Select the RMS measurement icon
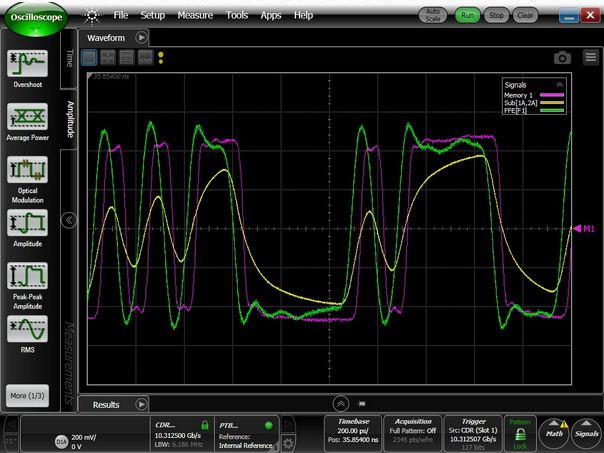This screenshot has width=604, height=453. point(27,329)
